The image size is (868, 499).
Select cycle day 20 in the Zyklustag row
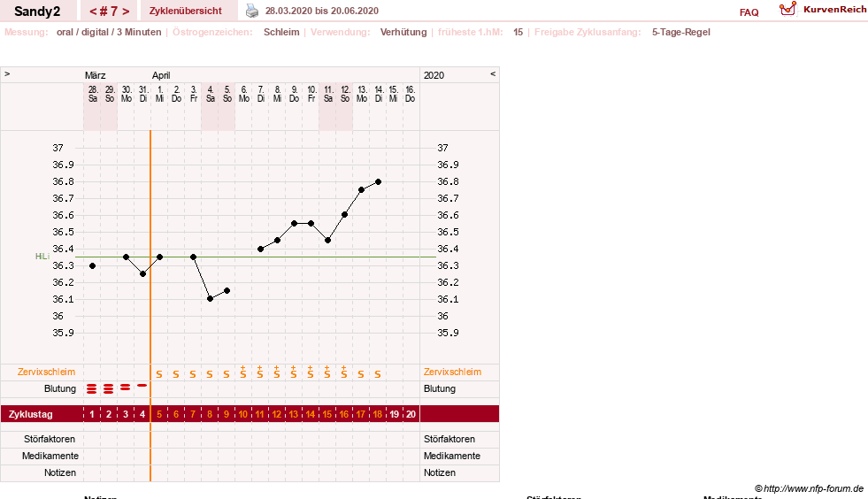pyautogui.click(x=411, y=414)
